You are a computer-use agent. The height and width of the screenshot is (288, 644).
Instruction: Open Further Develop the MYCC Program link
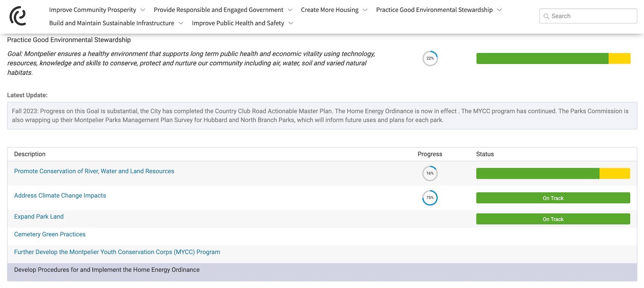117,252
